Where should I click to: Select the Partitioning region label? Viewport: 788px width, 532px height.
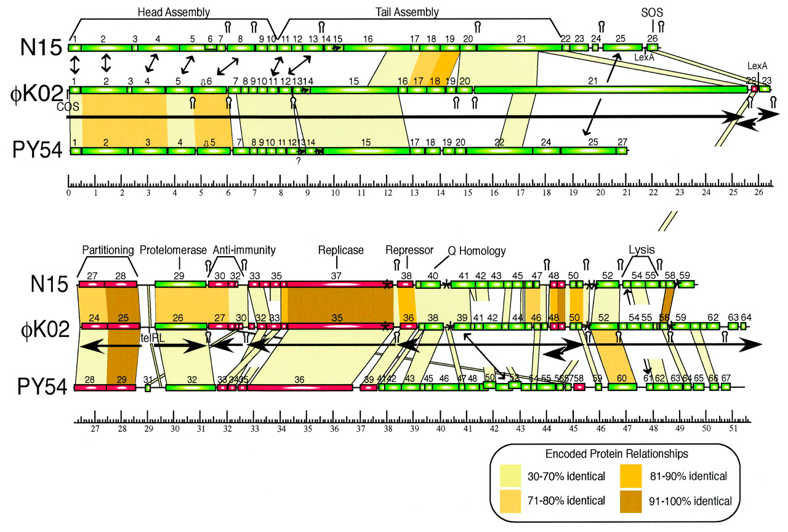coord(108,250)
